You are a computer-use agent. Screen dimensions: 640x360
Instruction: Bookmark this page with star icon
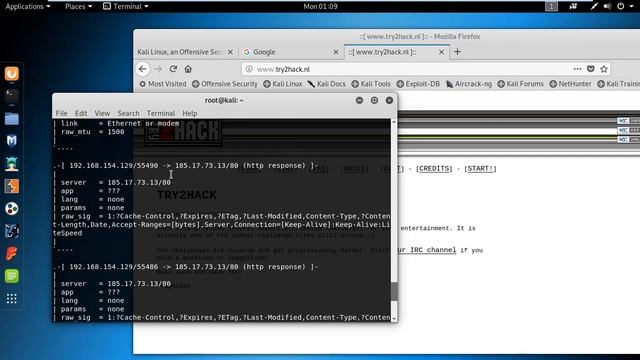click(x=604, y=69)
